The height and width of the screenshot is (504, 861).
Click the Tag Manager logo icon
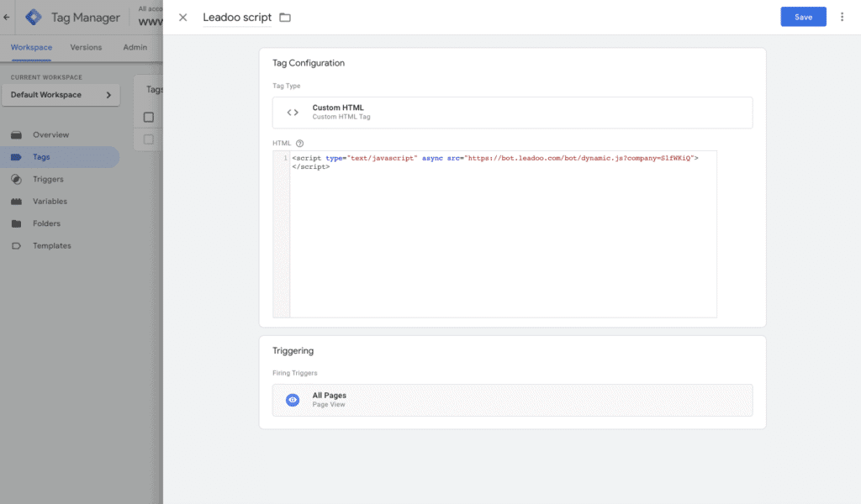34,17
